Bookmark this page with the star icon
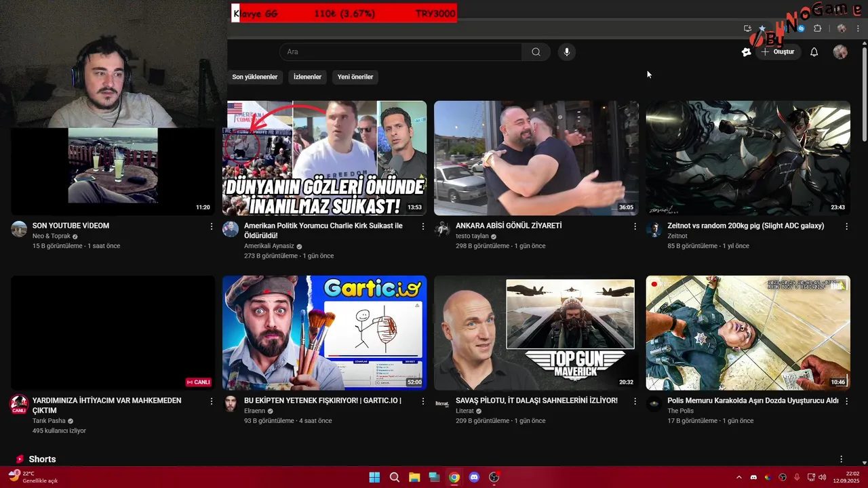 [762, 28]
